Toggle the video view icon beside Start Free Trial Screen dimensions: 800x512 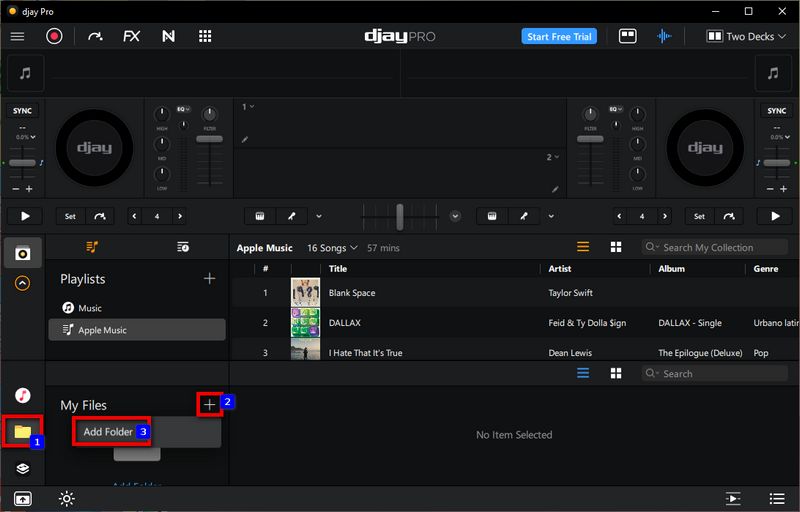pos(628,36)
